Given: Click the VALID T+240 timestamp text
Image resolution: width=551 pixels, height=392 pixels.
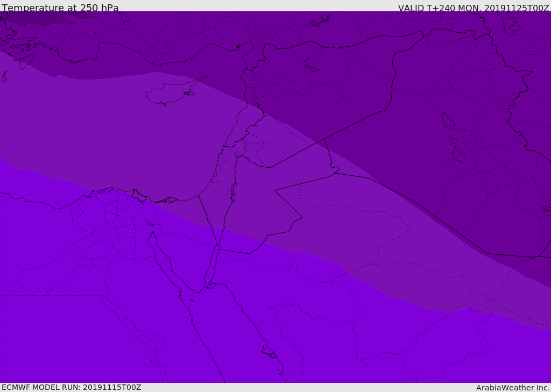Looking at the screenshot, I should tap(474, 8).
